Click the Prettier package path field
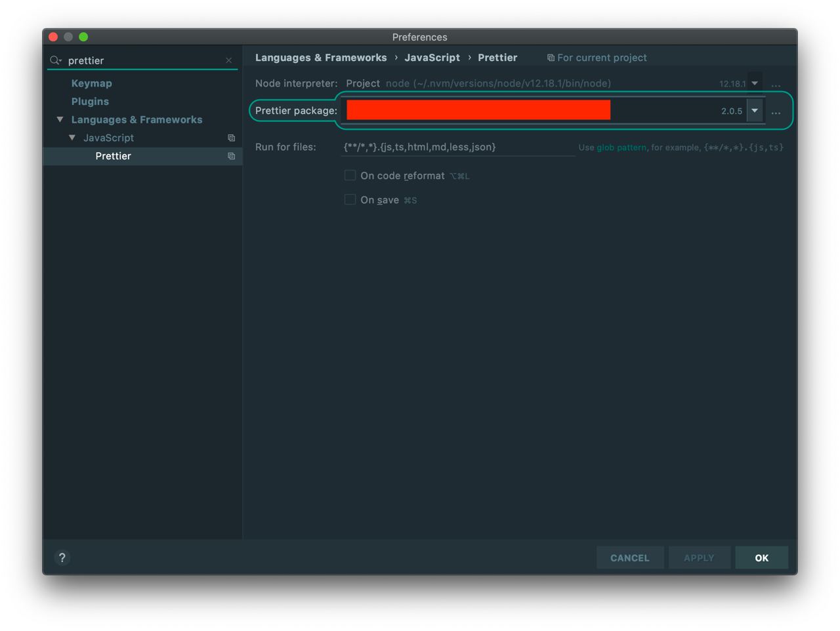This screenshot has width=840, height=631. pyautogui.click(x=543, y=111)
